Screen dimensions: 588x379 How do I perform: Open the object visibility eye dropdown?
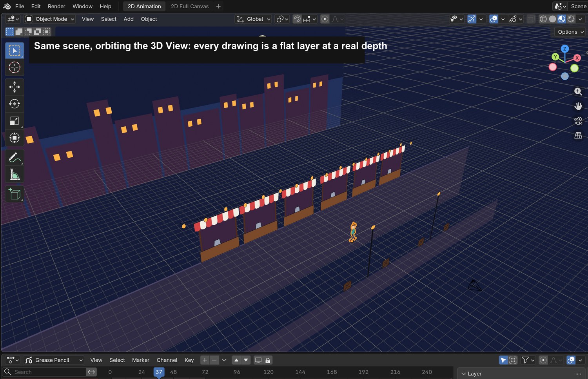pyautogui.click(x=457, y=19)
